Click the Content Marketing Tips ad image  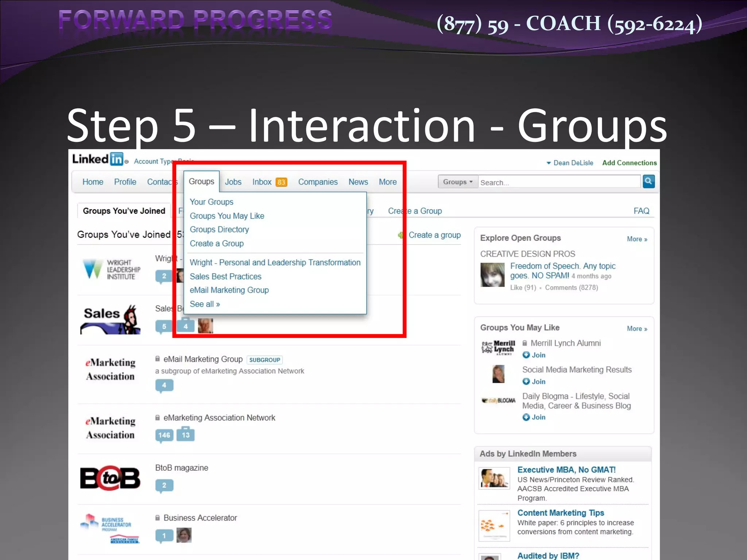[494, 526]
